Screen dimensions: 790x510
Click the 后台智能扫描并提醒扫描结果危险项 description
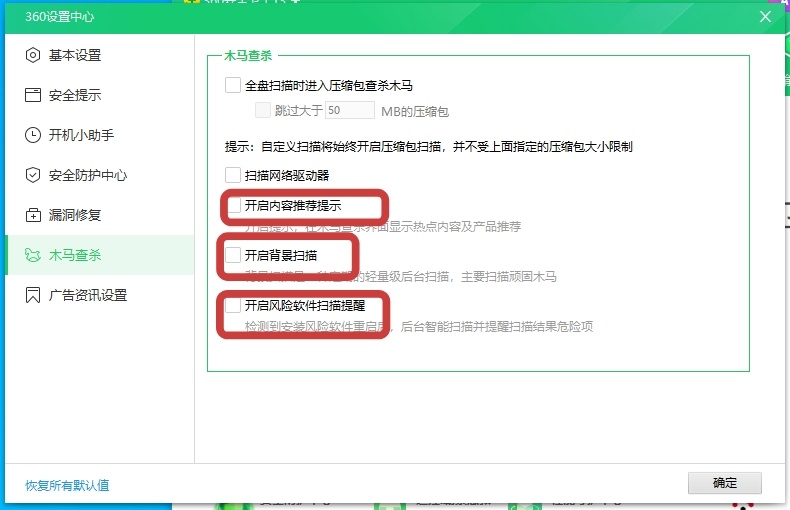point(496,327)
